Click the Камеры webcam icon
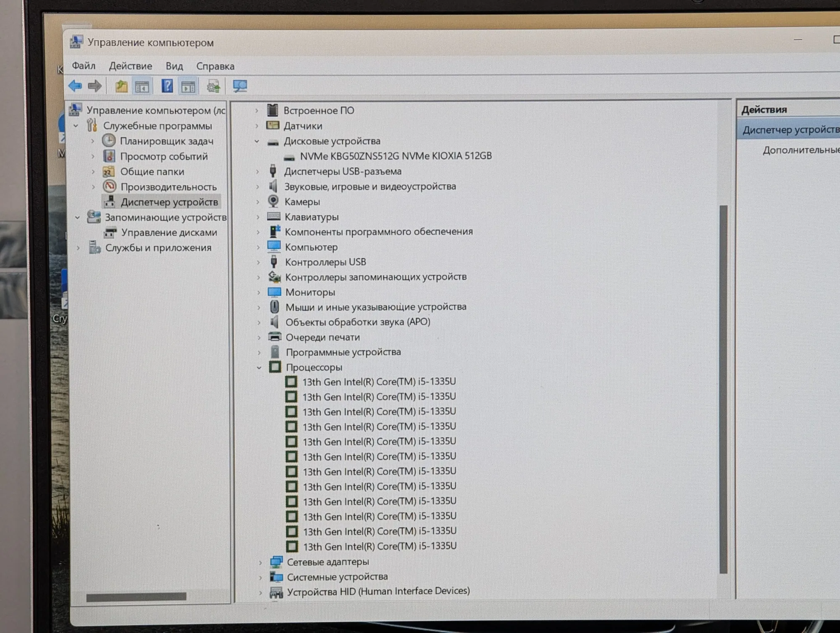The width and height of the screenshot is (840, 633). pyautogui.click(x=273, y=201)
